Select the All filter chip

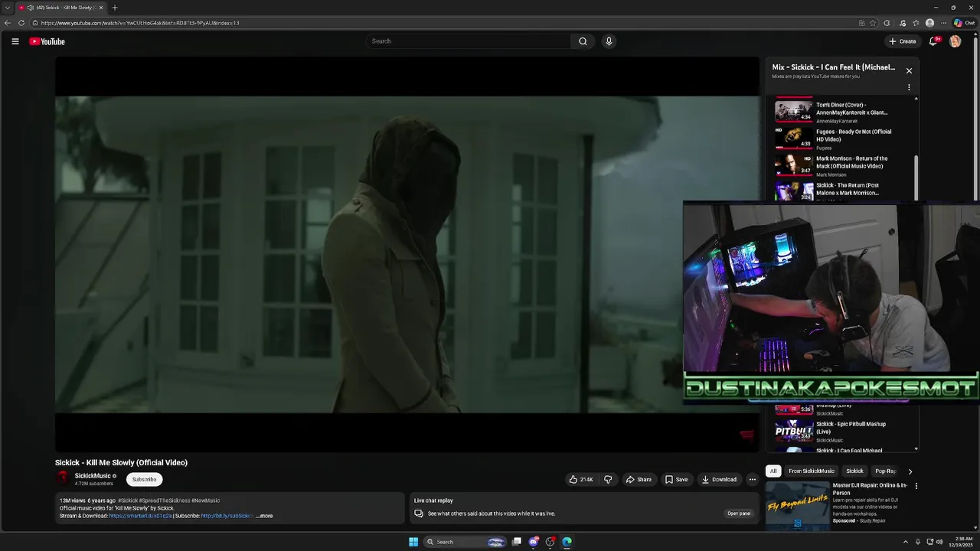(773, 471)
